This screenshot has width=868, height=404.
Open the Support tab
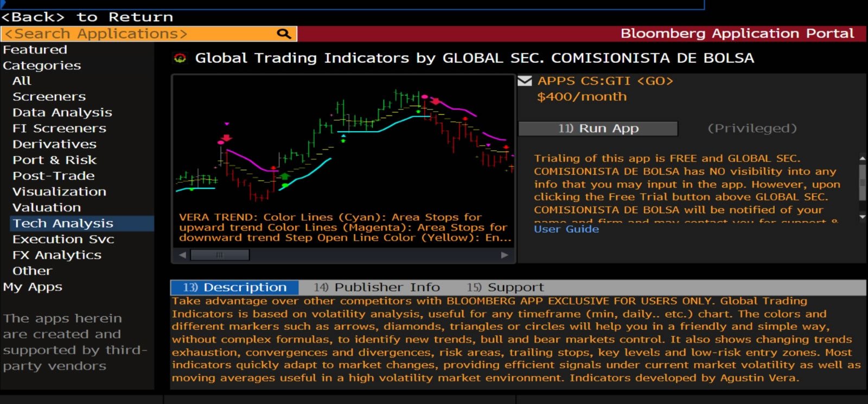[x=505, y=287]
